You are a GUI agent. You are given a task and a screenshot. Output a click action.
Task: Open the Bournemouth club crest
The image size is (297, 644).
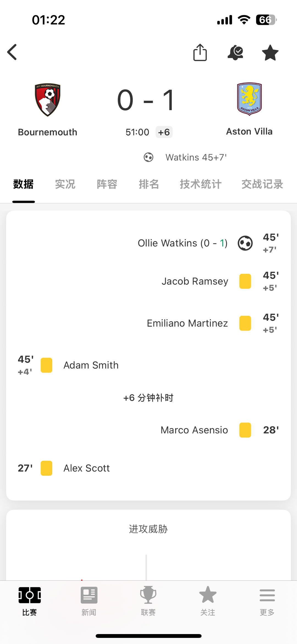[48, 100]
